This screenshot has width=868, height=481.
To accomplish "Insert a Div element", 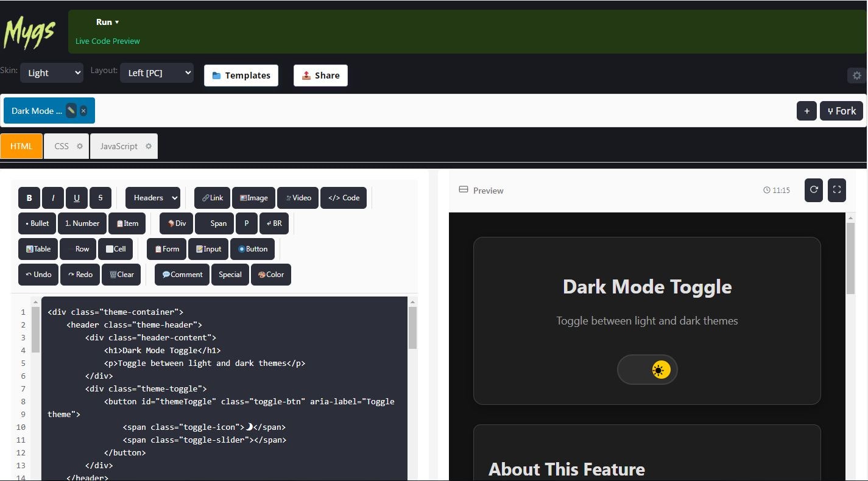I will click(176, 223).
